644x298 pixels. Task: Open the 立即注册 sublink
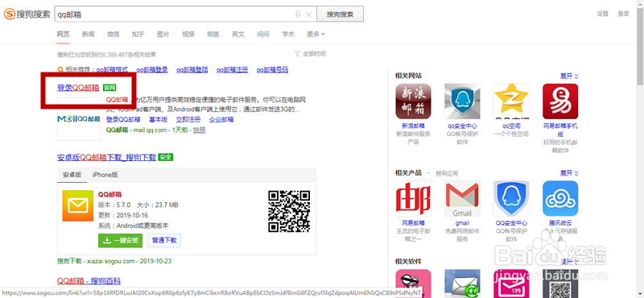click(x=188, y=120)
